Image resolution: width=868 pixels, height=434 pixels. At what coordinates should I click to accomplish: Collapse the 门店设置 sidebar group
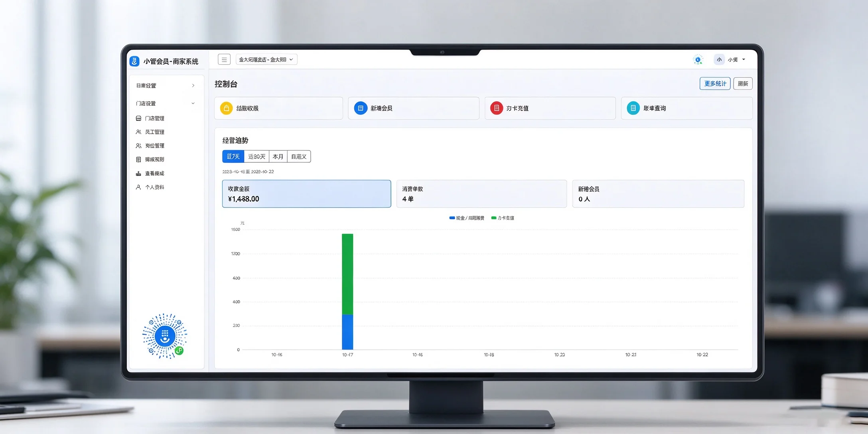(165, 103)
